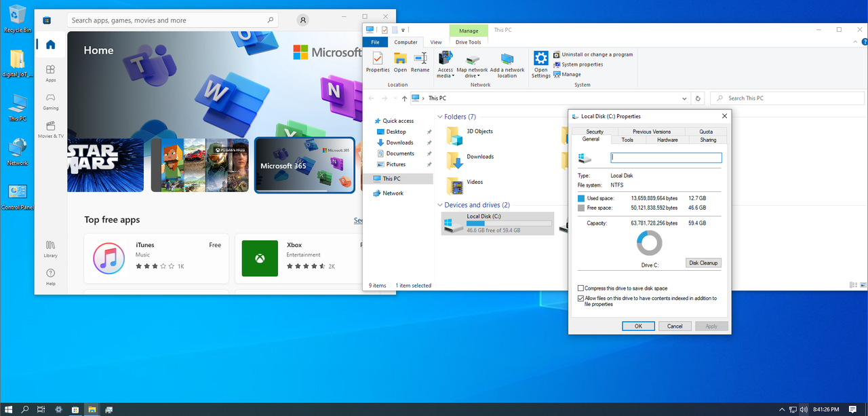
Task: Switch to Sharing tab
Action: coord(708,140)
